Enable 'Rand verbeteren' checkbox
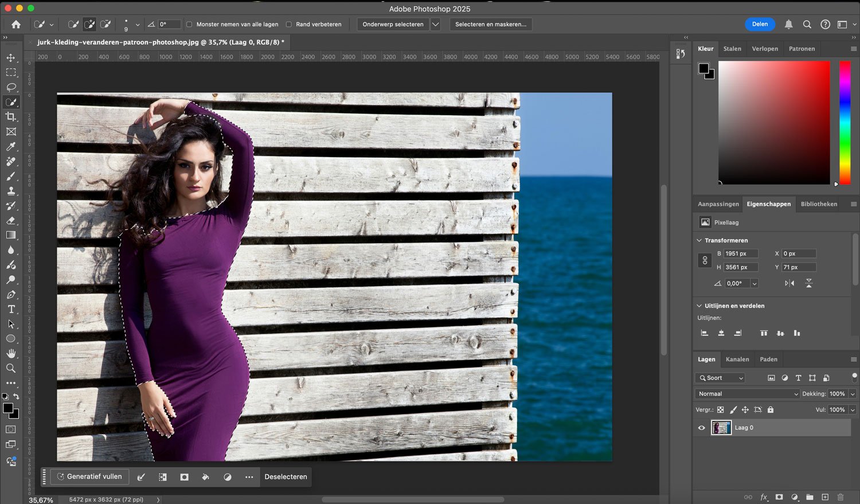Image resolution: width=860 pixels, height=504 pixels. [x=289, y=25]
